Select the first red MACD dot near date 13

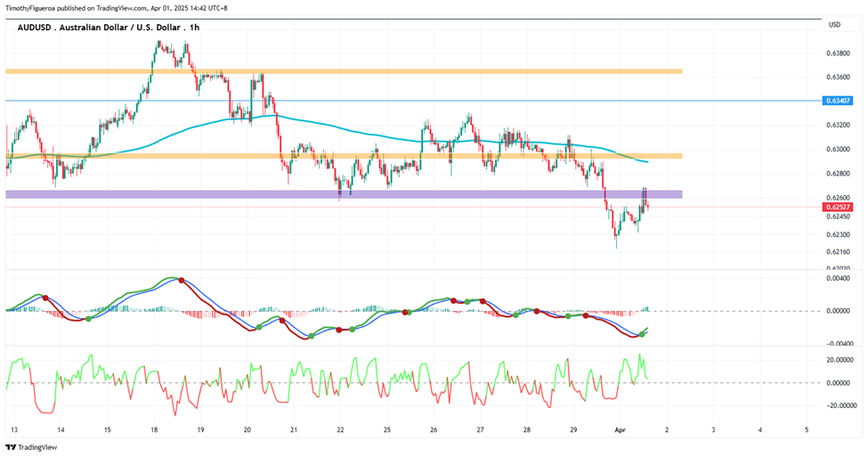(x=45, y=298)
